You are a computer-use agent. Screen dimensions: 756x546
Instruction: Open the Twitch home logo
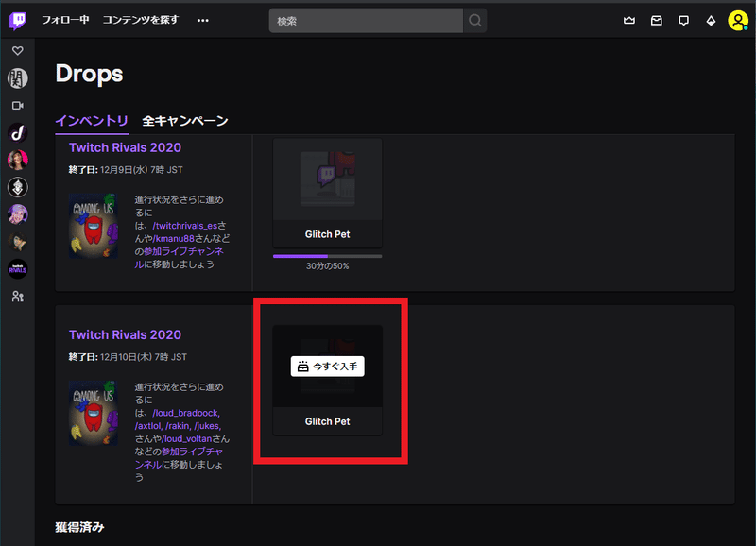coord(17,21)
